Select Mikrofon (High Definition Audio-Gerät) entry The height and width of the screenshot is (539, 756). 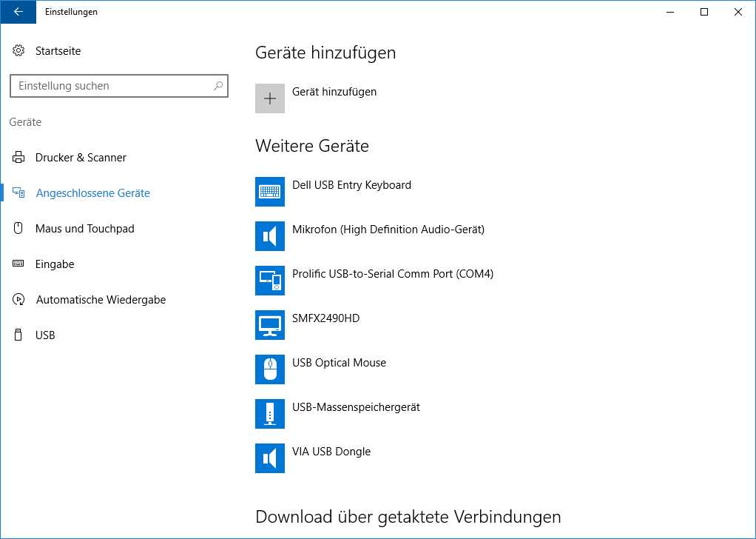[x=388, y=230]
